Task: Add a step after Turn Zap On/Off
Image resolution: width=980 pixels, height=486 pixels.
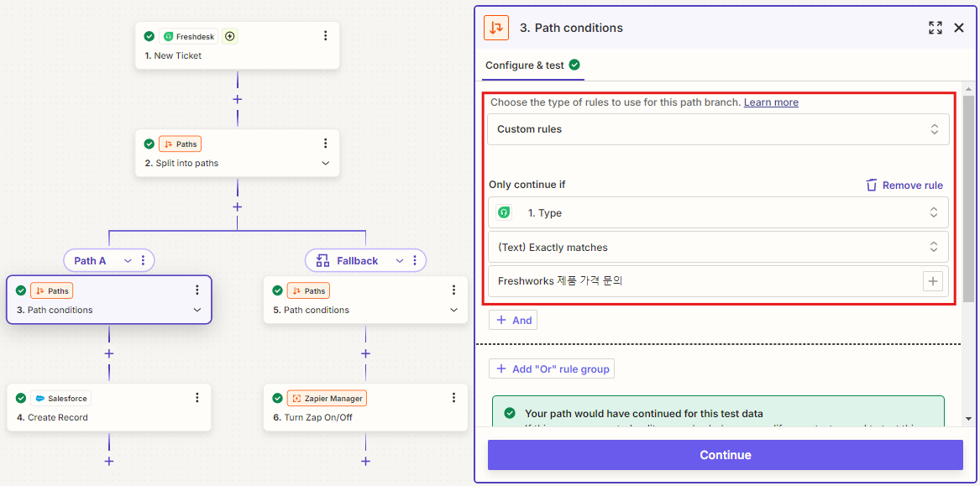Action: tap(365, 461)
